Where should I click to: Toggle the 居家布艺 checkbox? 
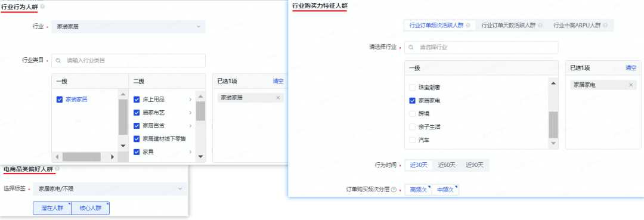click(137, 113)
